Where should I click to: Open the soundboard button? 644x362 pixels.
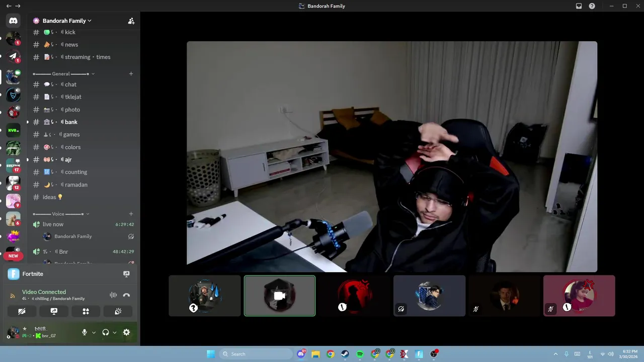[x=118, y=311]
